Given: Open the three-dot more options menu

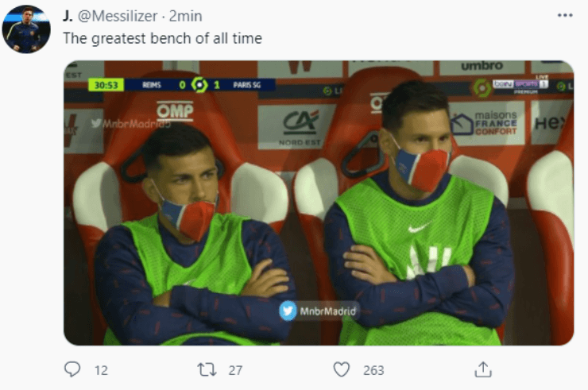Looking at the screenshot, I should [565, 15].
